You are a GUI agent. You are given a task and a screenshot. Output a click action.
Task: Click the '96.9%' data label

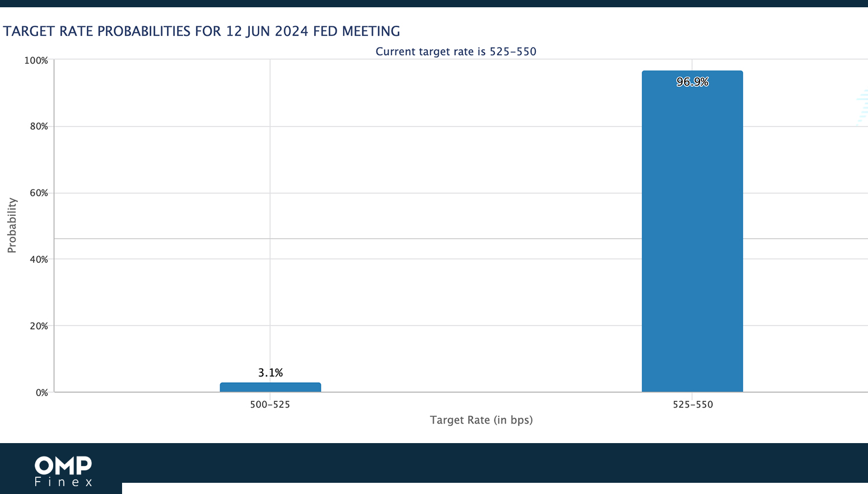[x=693, y=82]
